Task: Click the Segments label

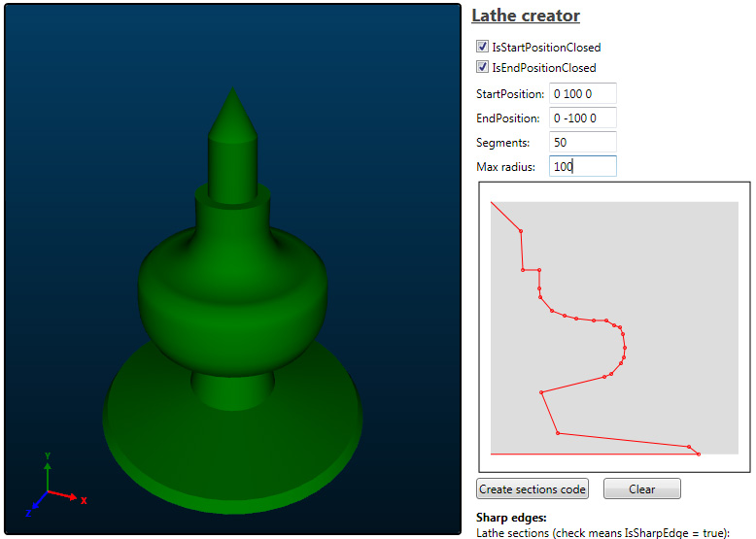Action: [x=502, y=143]
